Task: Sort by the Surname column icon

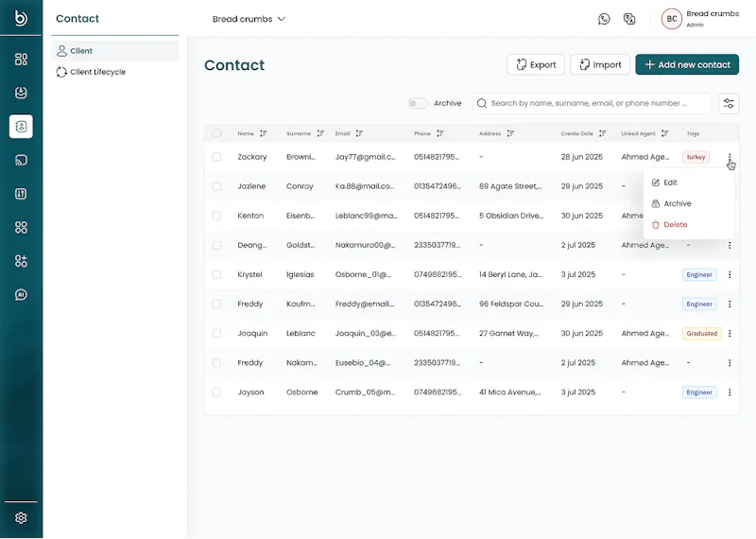Action: tap(320, 133)
